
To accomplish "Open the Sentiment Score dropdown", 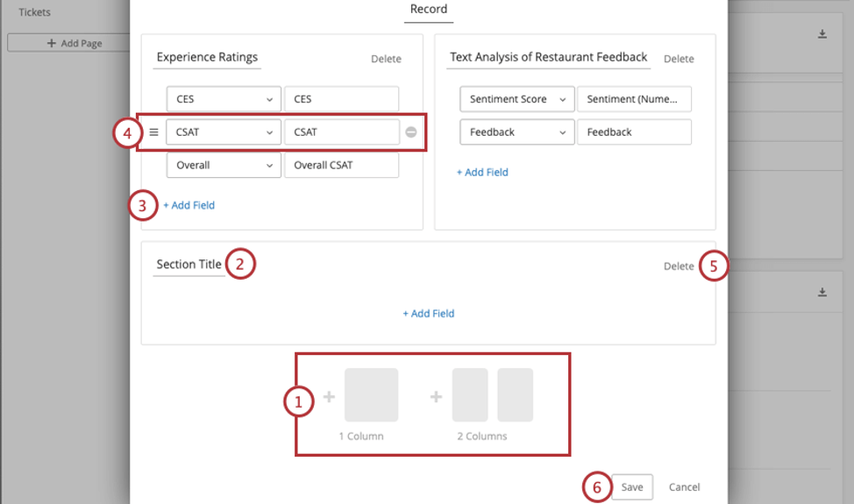I will pos(516,99).
